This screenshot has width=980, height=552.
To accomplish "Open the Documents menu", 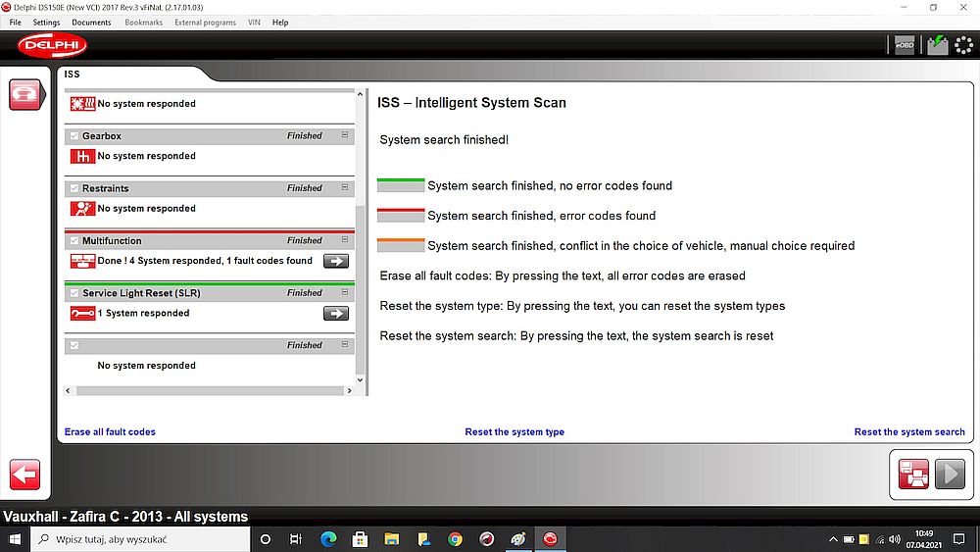I will coord(91,23).
